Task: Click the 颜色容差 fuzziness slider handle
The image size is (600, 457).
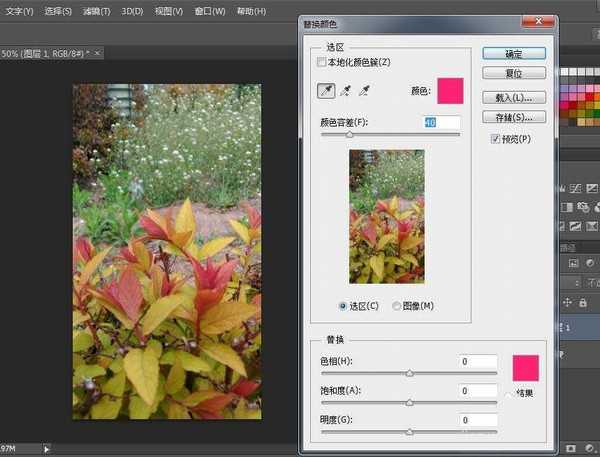Action: (349, 135)
